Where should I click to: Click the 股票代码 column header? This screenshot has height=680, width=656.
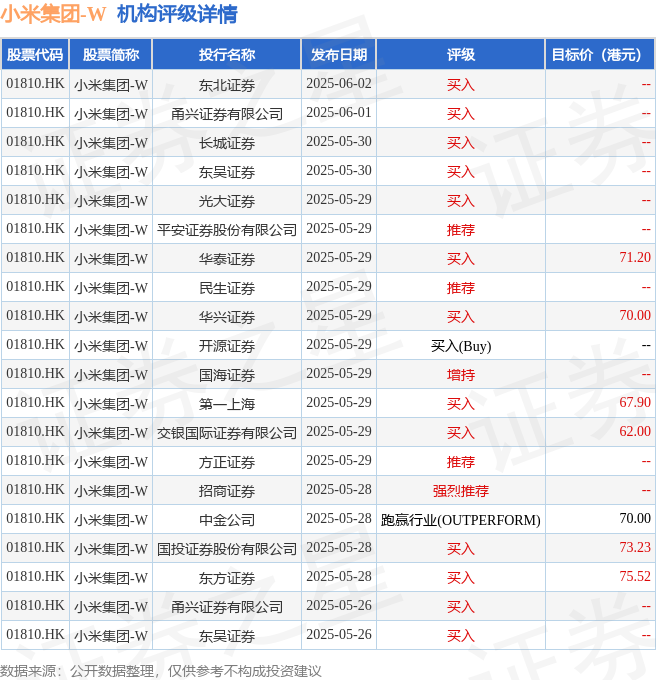(35, 55)
